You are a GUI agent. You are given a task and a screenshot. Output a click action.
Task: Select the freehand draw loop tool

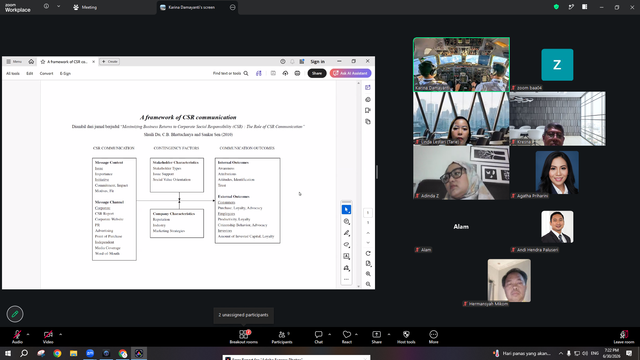[x=347, y=244]
